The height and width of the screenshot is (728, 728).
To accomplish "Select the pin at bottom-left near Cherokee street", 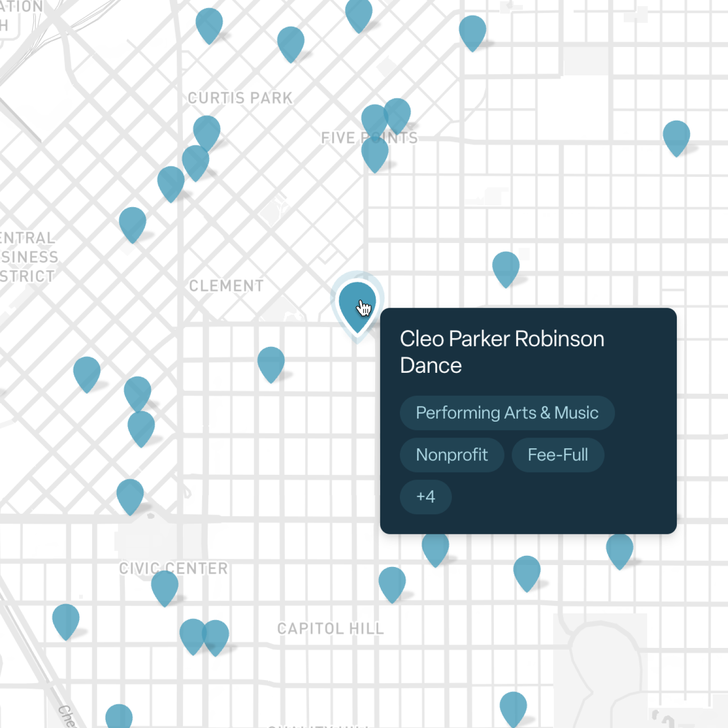I will click(119, 717).
